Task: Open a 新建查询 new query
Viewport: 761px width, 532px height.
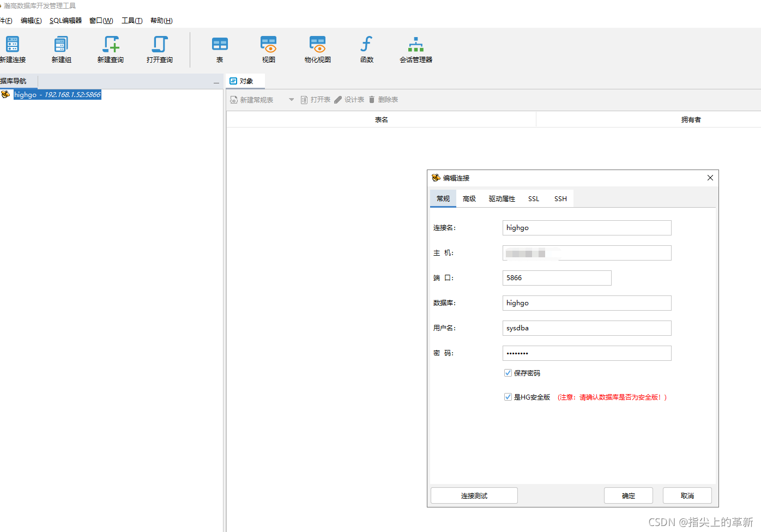Action: click(x=111, y=49)
